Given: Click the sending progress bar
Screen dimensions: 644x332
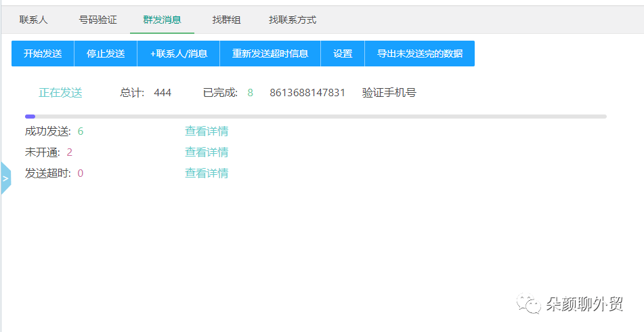Looking at the screenshot, I should 316,117.
